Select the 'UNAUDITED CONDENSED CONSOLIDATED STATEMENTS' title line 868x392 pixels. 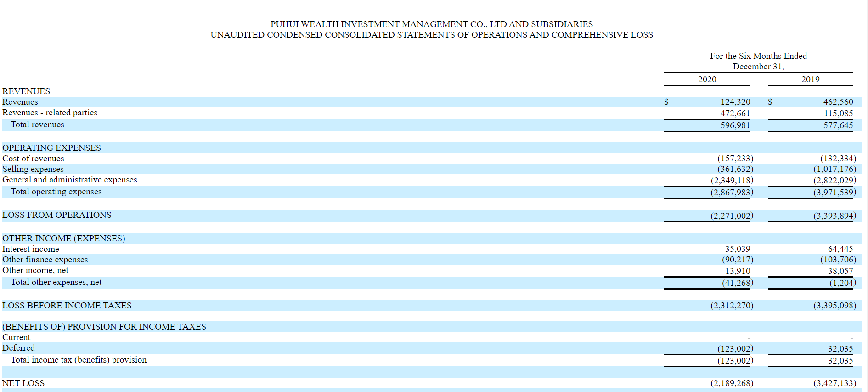[x=432, y=34]
